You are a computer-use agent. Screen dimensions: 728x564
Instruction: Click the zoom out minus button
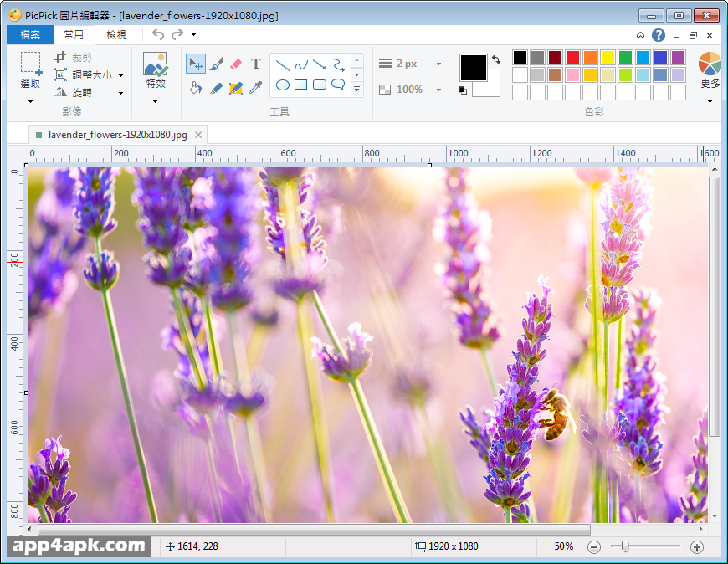[594, 546]
